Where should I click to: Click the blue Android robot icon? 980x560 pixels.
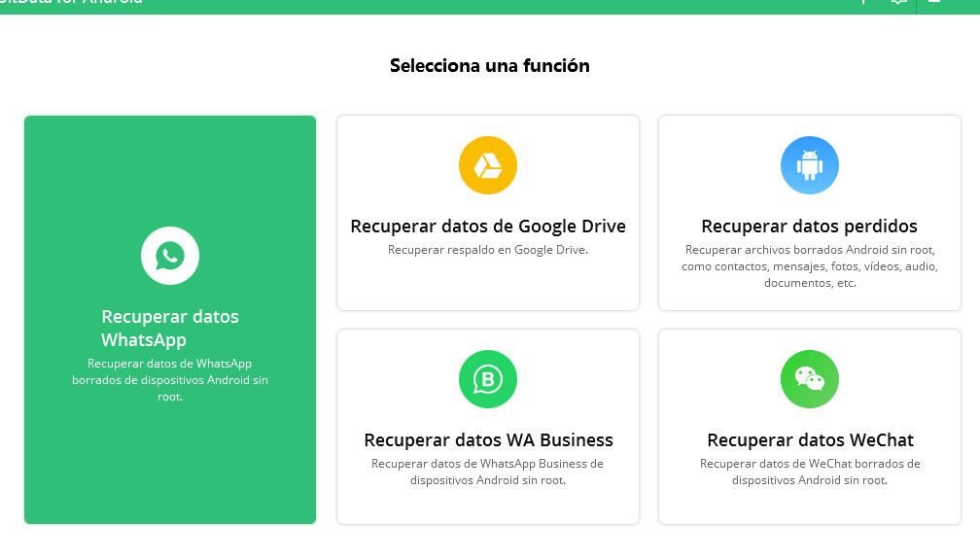809,165
